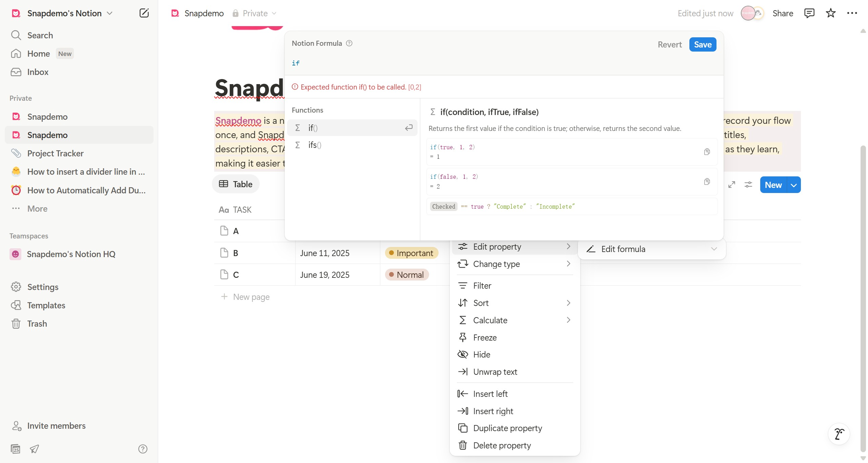The image size is (868, 463).
Task: Click the Share button
Action: [x=783, y=13]
